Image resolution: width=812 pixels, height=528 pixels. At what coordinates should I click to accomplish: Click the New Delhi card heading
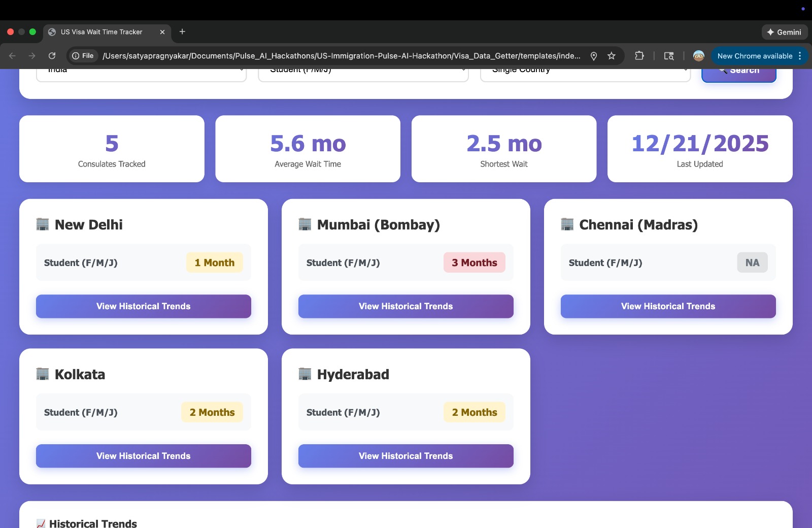point(89,224)
